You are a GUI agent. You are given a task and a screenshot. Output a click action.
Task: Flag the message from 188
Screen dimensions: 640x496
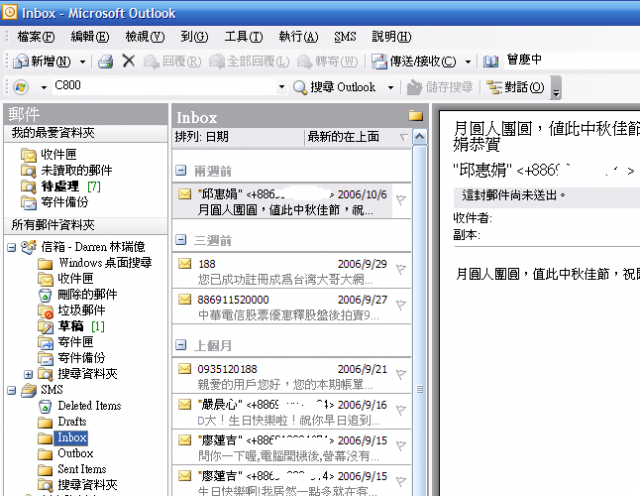point(401,269)
